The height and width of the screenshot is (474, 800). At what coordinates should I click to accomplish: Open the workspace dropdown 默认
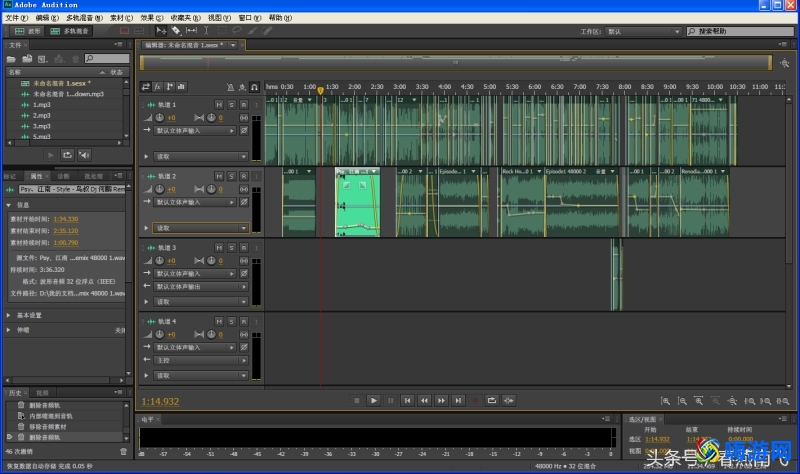pos(643,32)
